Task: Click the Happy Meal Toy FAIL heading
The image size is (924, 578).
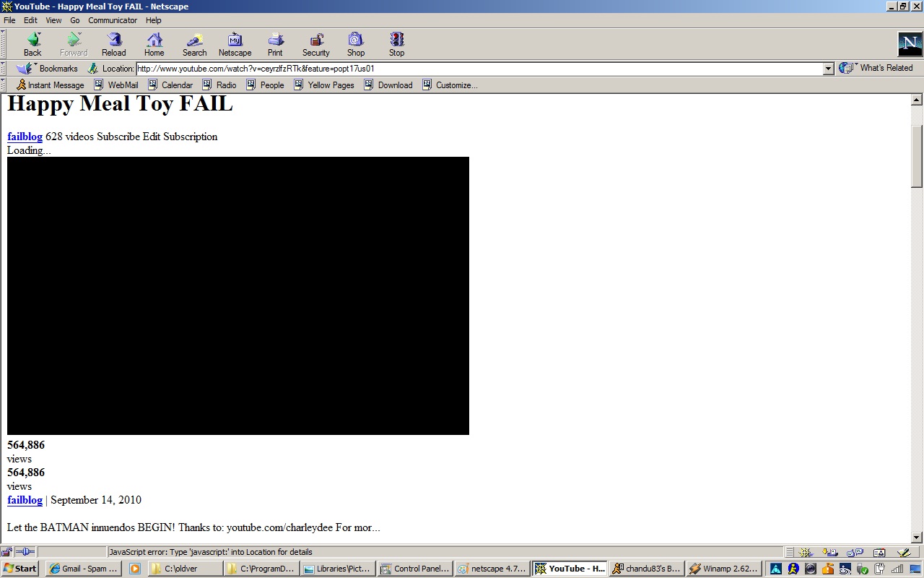Action: tap(120, 104)
